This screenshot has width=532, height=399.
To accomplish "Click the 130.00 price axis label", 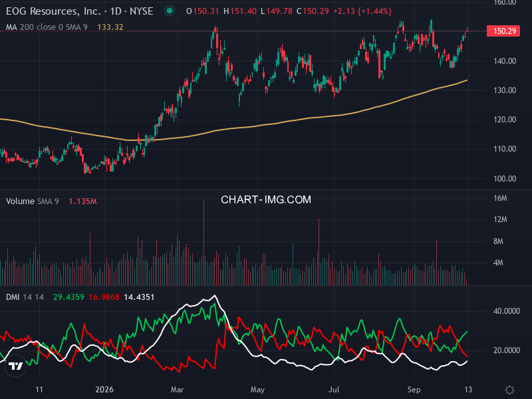I will point(505,90).
